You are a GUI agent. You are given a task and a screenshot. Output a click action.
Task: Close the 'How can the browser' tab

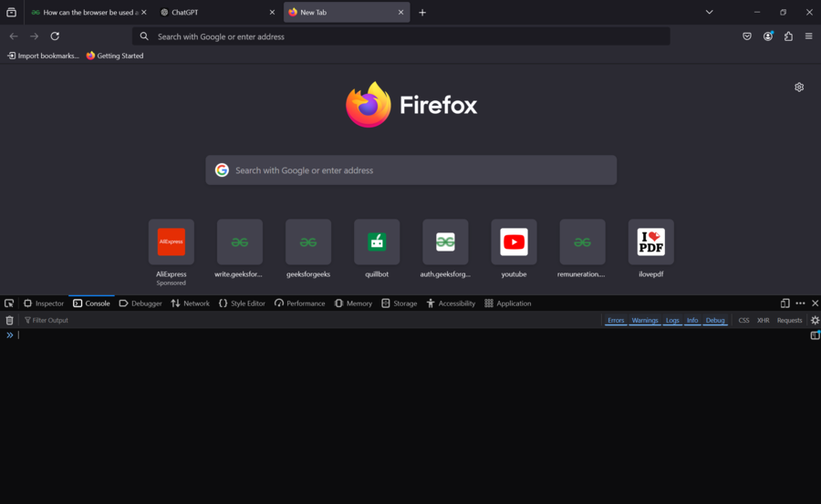[143, 12]
